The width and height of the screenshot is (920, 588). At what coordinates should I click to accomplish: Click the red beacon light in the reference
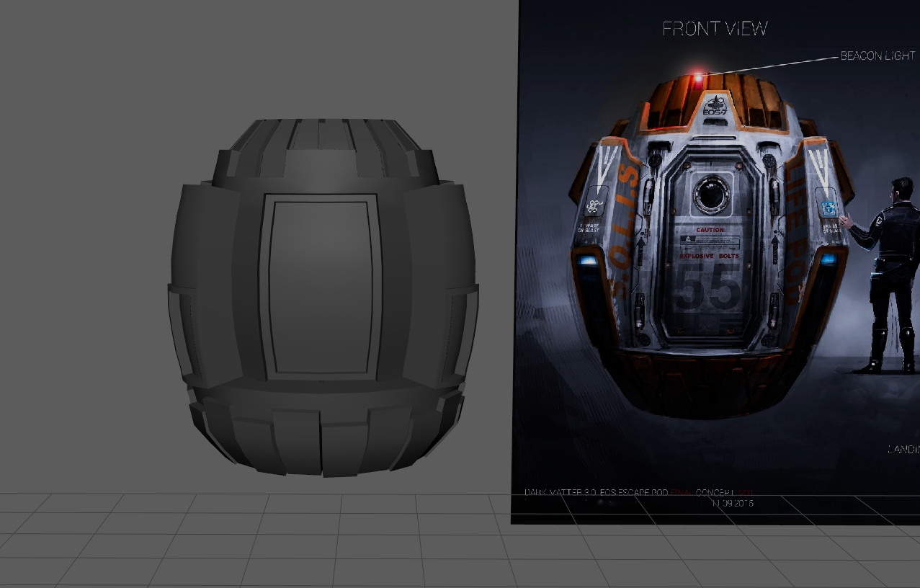pyautogui.click(x=697, y=76)
